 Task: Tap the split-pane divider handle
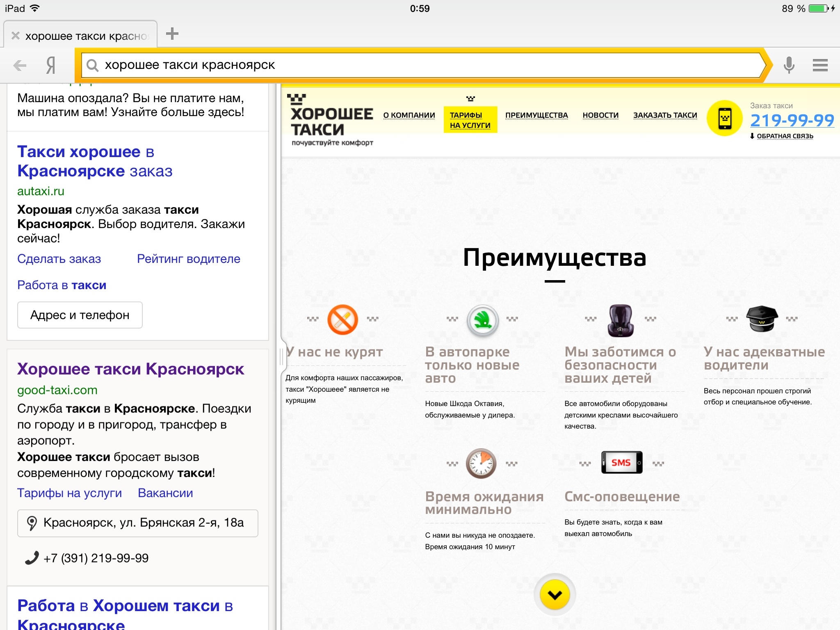(x=281, y=357)
